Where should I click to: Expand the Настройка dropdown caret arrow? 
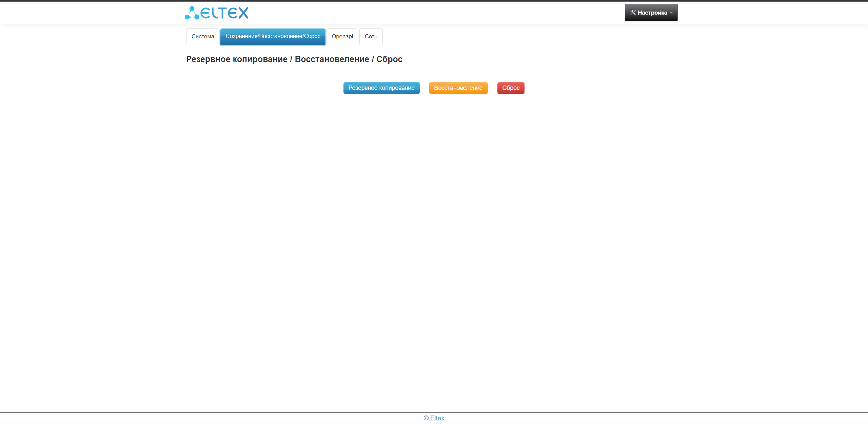point(671,13)
